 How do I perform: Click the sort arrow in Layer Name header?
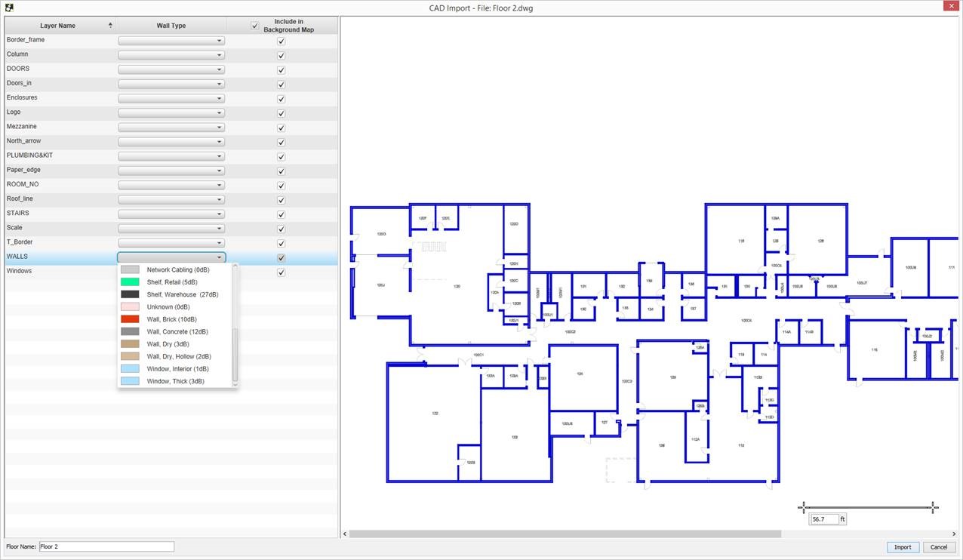pos(111,26)
